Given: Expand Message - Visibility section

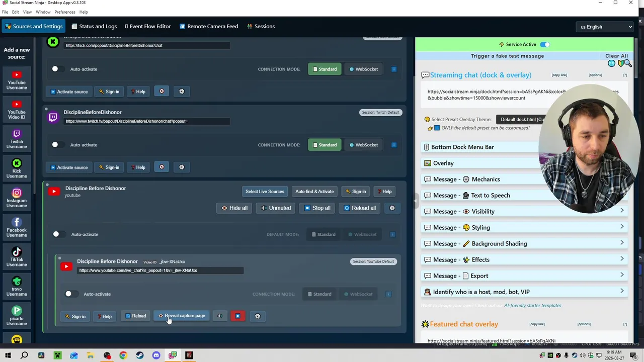Looking at the screenshot, I should coord(524,212).
